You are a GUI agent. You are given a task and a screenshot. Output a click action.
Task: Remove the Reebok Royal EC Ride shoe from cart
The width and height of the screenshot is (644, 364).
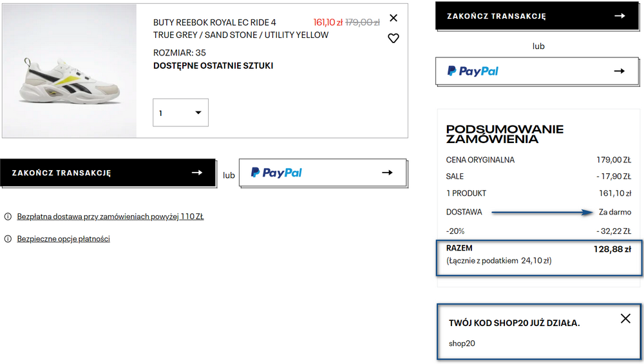click(x=393, y=18)
